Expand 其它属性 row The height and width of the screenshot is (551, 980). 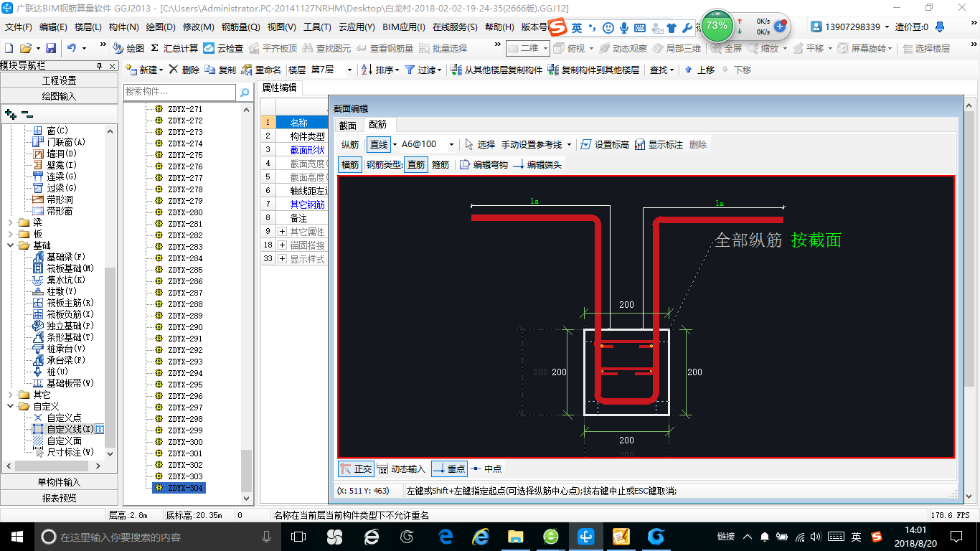click(x=283, y=232)
